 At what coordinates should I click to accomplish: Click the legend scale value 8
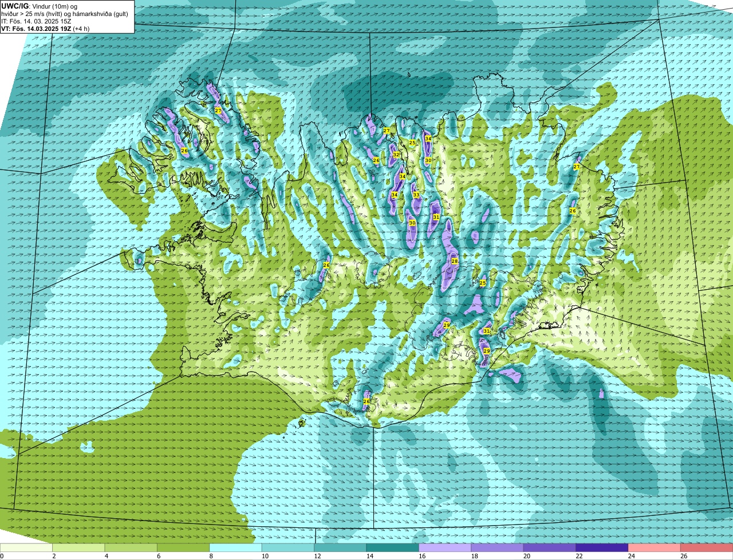pos(210,556)
